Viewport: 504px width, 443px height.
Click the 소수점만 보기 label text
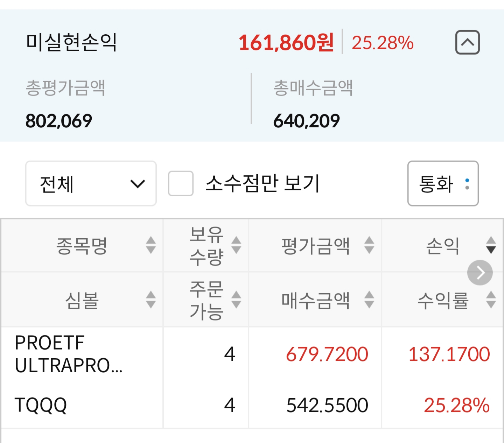pos(262,183)
